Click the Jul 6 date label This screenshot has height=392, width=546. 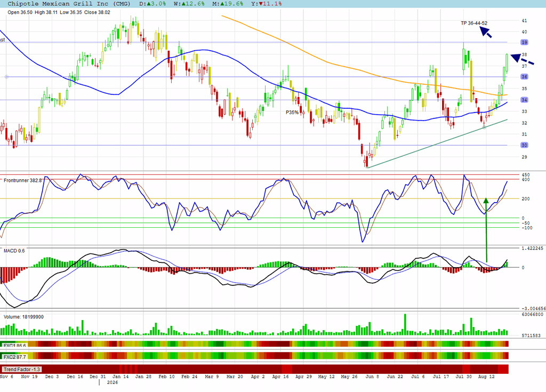point(418,377)
